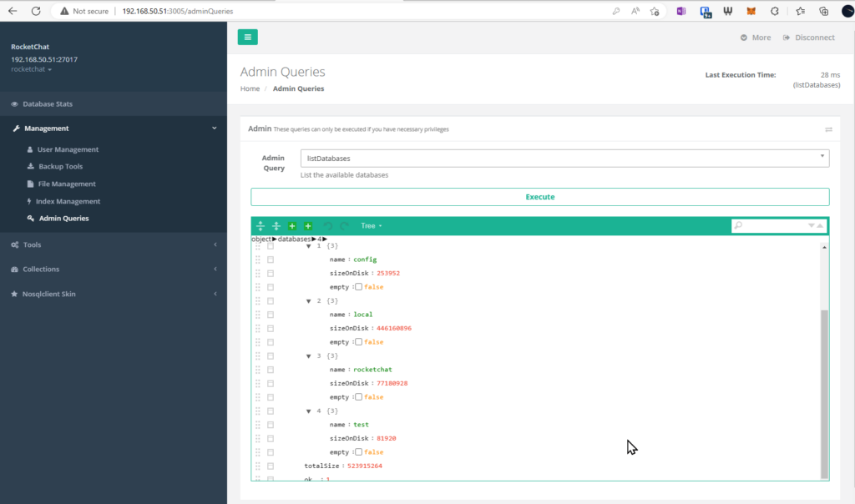The image size is (855, 504).
Task: Click the next search result arrow in the tree search box
Action: click(811, 225)
